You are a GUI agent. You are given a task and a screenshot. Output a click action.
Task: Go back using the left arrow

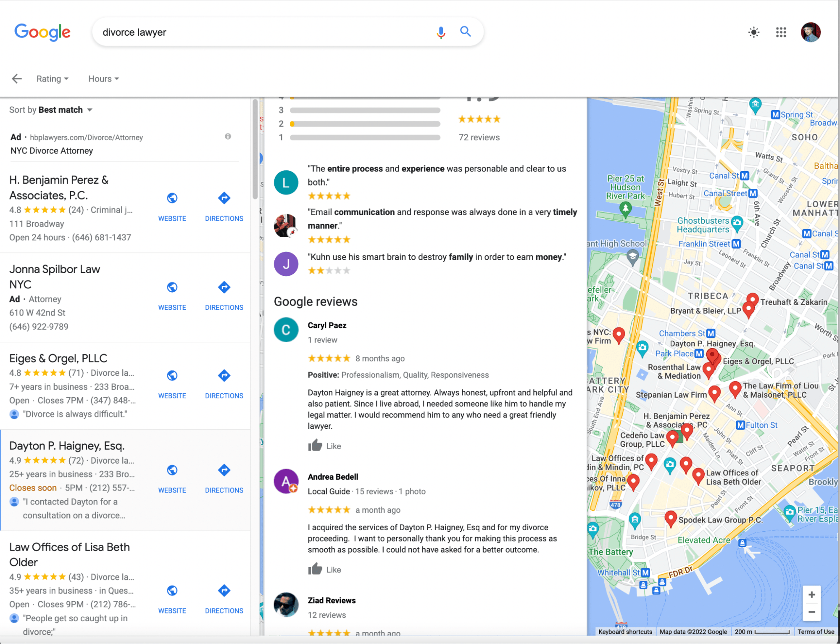[x=17, y=79]
